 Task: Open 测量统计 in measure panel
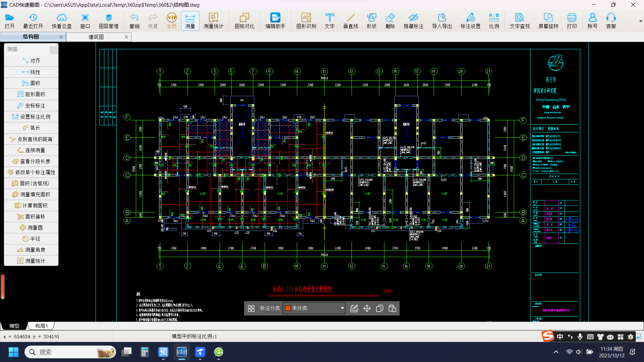point(31,261)
